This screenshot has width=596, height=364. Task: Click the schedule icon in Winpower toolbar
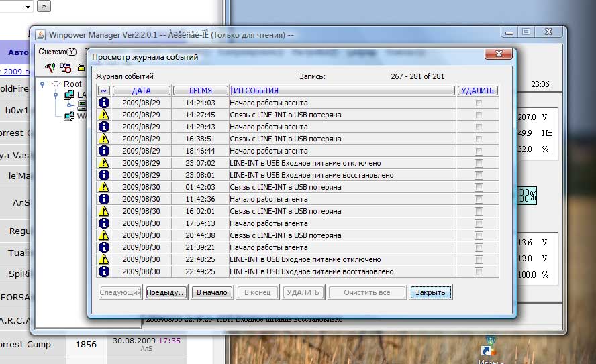click(66, 68)
